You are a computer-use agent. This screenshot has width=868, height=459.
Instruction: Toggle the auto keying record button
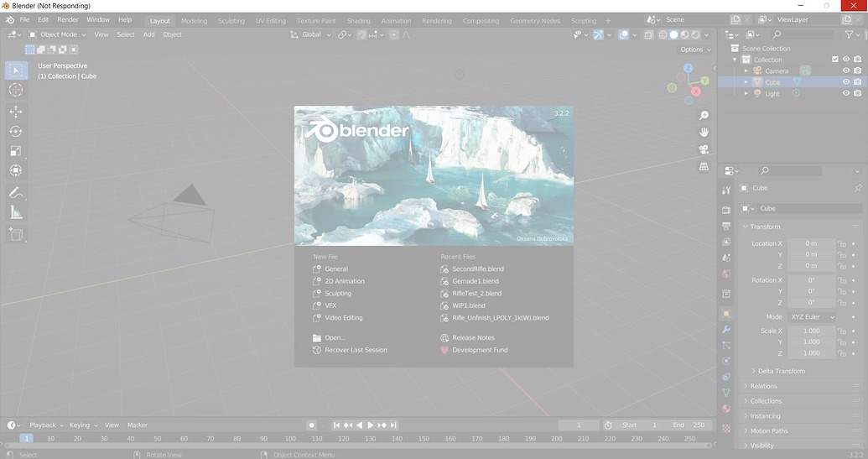click(312, 425)
